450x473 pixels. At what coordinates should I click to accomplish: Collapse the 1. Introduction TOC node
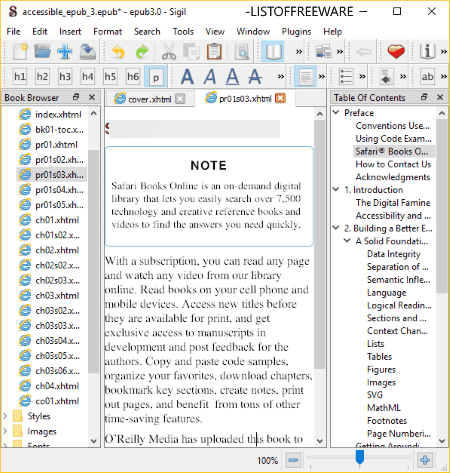(336, 189)
